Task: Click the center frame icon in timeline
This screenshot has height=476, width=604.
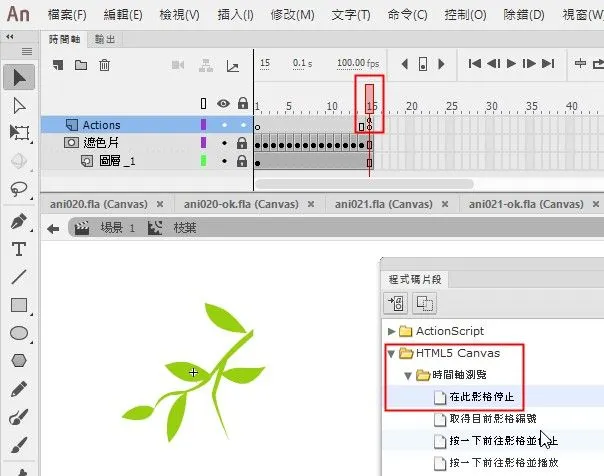Action: pyautogui.click(x=580, y=63)
